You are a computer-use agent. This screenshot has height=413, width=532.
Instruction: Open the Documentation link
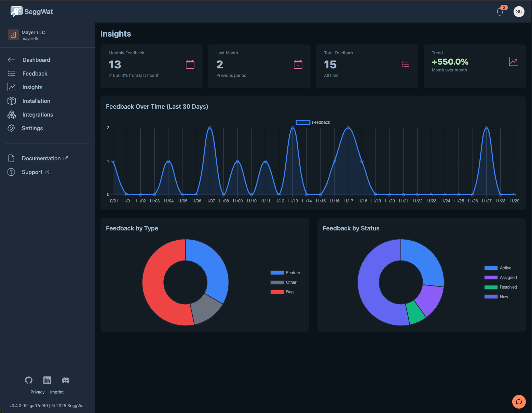tap(41, 158)
